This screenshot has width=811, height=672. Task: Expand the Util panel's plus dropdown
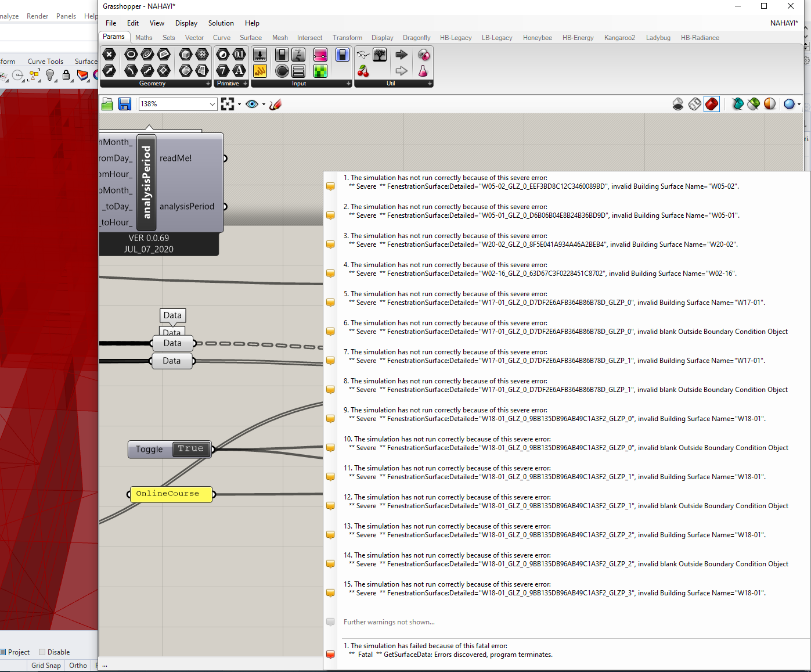pos(430,84)
